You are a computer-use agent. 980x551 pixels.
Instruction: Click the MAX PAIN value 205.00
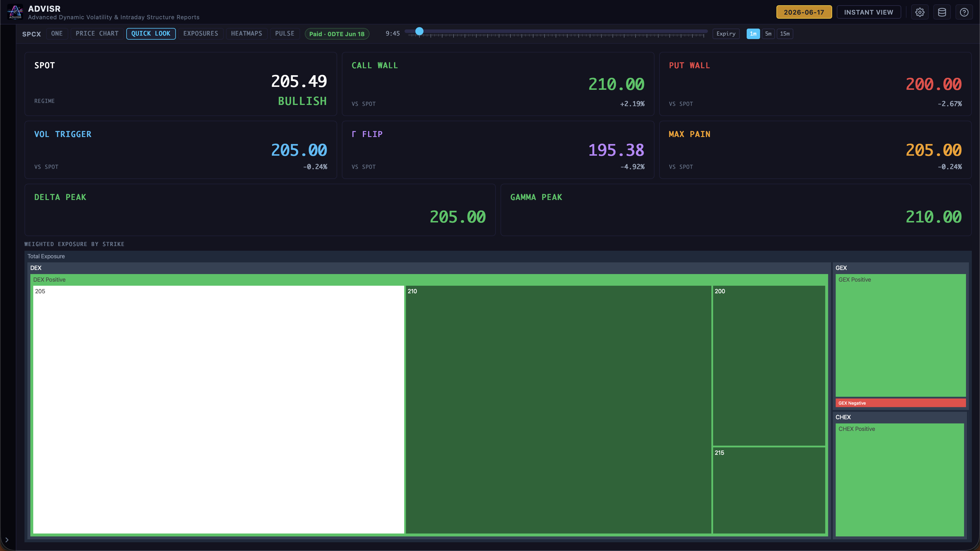click(x=934, y=150)
